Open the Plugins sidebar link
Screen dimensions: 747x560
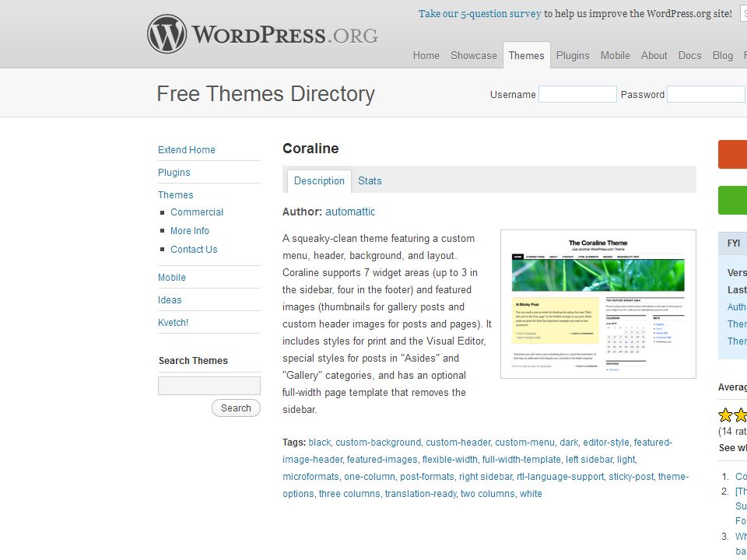(174, 173)
